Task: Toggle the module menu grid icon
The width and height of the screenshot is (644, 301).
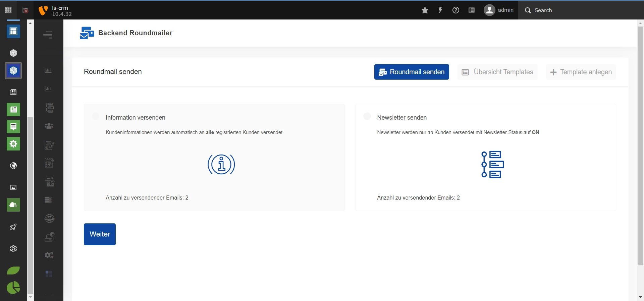Action: [8, 10]
